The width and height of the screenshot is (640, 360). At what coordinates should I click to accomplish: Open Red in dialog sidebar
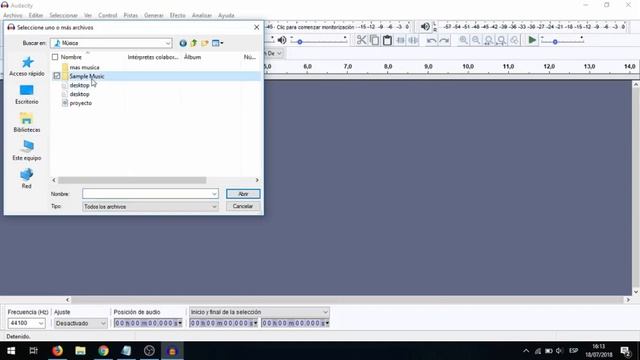click(27, 178)
